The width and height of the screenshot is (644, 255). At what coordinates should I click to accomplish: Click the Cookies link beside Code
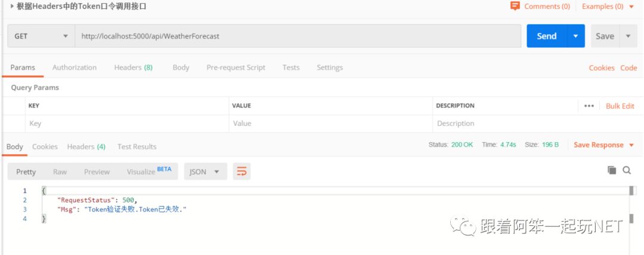coord(602,68)
